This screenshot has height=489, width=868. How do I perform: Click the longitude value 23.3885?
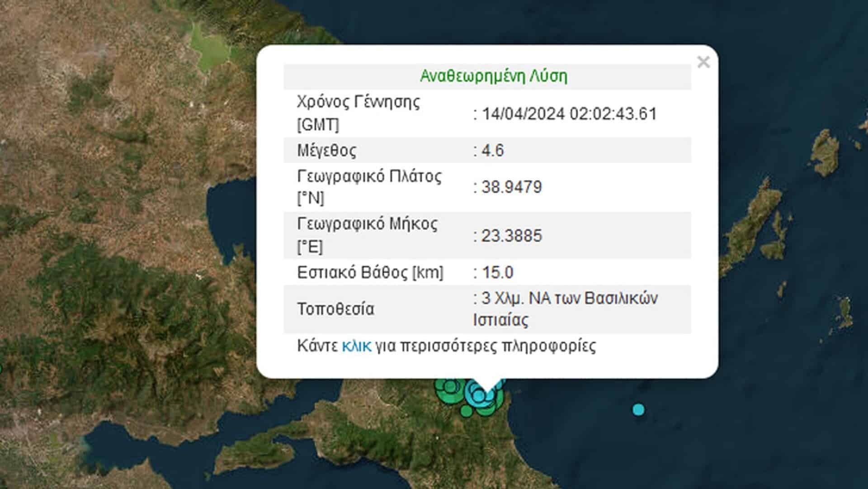coord(511,236)
